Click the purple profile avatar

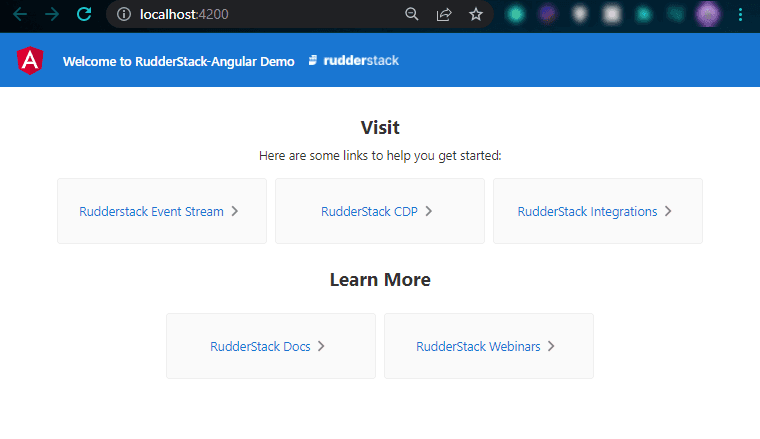[708, 15]
